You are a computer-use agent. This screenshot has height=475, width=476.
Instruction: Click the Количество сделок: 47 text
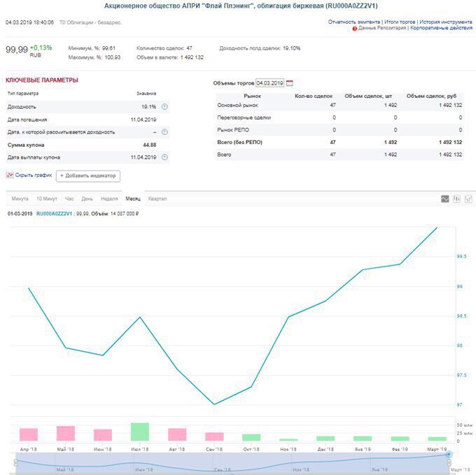point(164,48)
